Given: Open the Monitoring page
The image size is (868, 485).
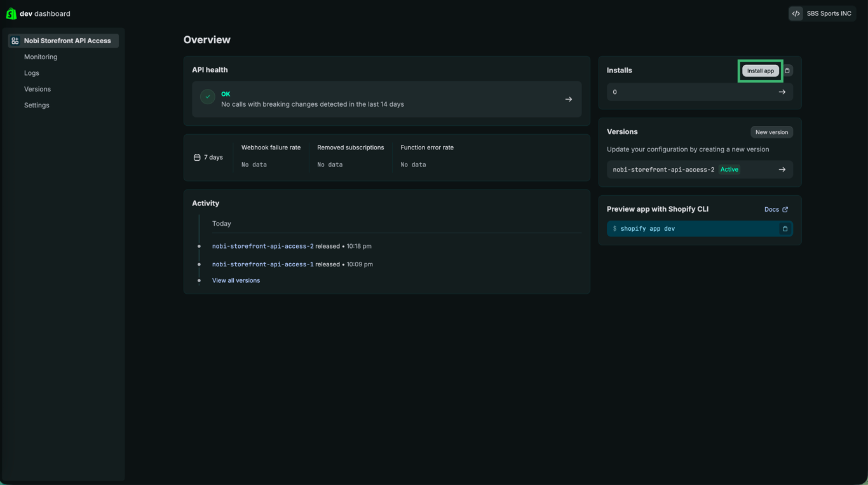Looking at the screenshot, I should (x=41, y=57).
